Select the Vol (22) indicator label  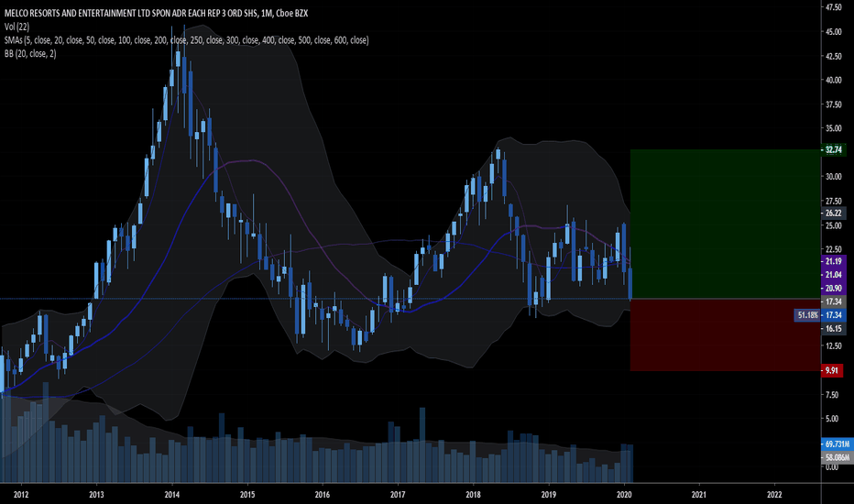[x=16, y=27]
